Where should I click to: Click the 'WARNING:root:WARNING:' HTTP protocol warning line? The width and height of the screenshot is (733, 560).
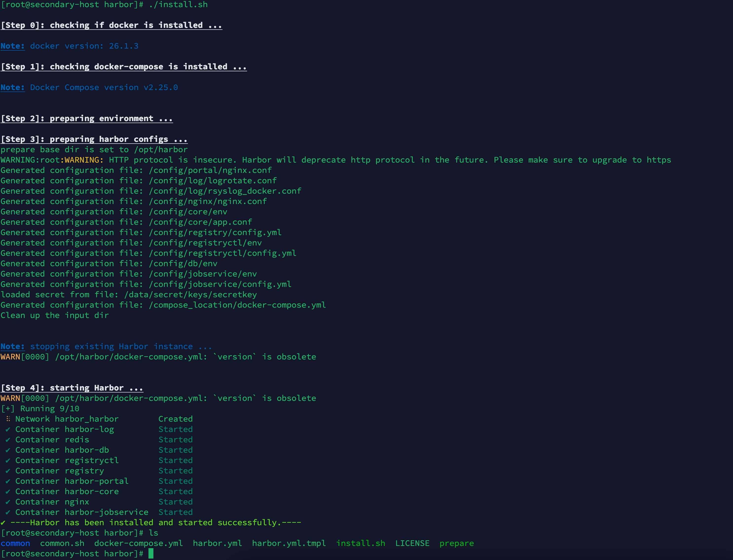click(336, 160)
